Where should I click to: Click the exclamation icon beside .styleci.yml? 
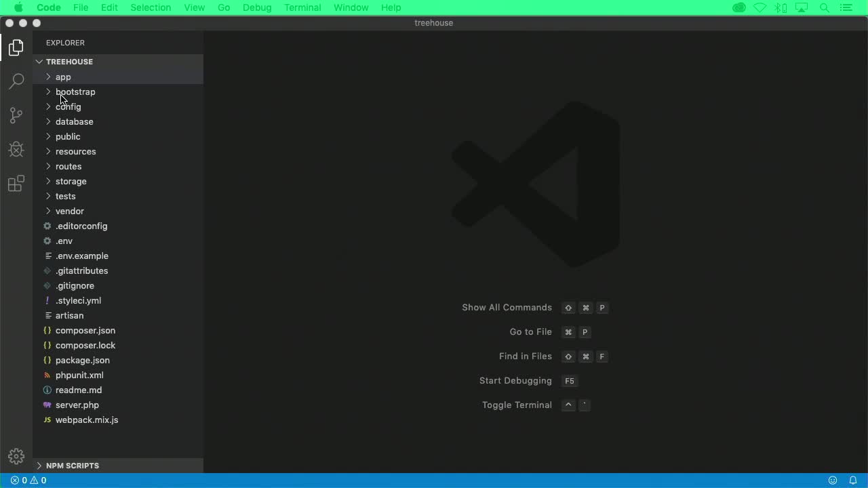click(x=47, y=300)
